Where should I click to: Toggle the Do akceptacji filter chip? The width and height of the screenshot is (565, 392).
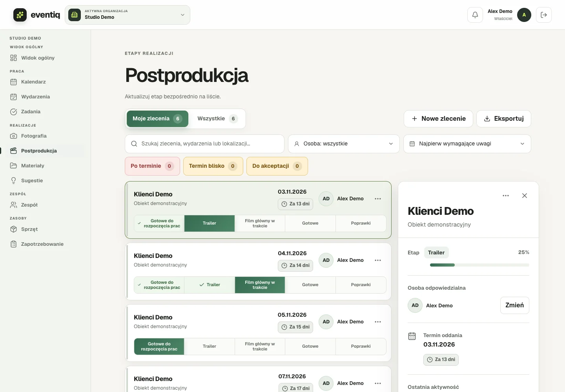[x=277, y=166]
